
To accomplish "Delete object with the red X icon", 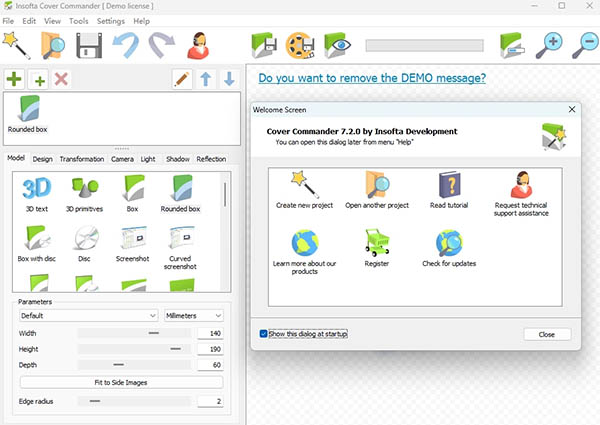I will coord(61,79).
